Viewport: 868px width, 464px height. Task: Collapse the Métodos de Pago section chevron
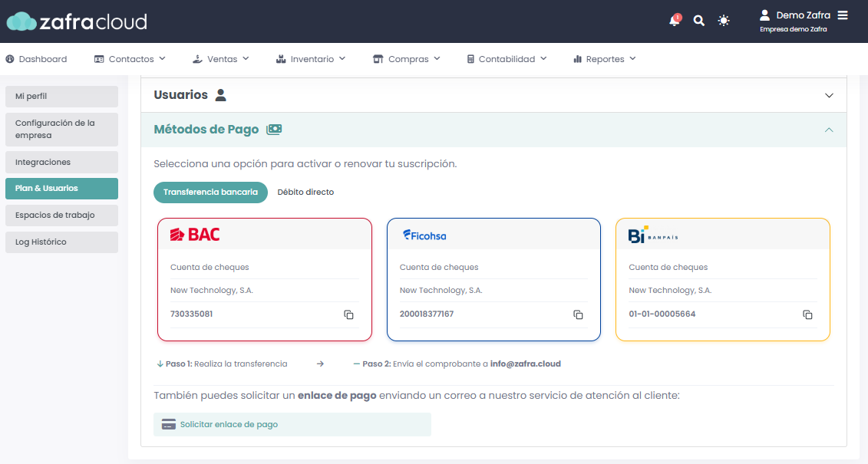829,130
